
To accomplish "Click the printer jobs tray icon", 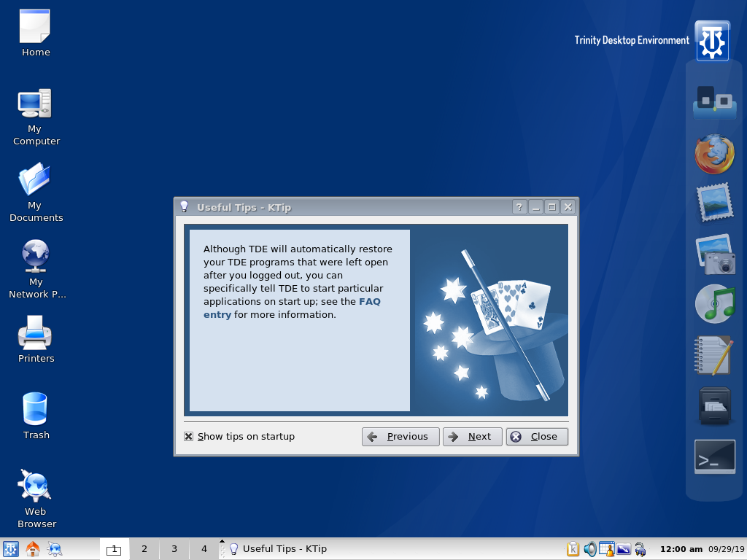I will (x=640, y=549).
